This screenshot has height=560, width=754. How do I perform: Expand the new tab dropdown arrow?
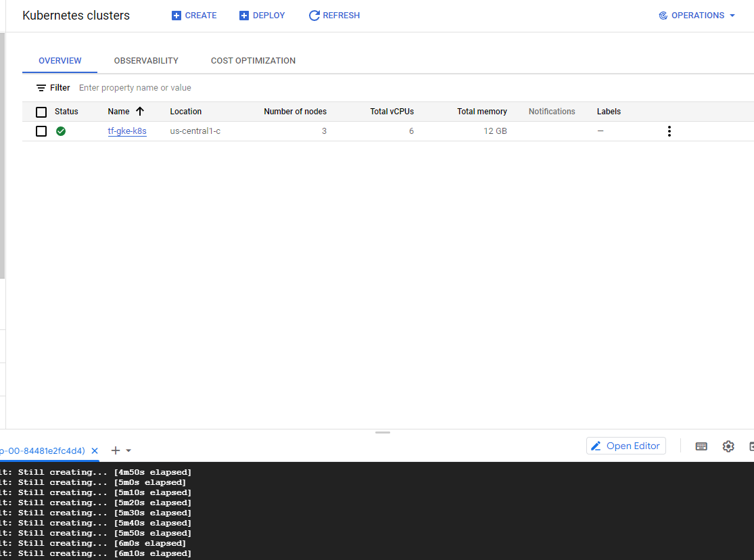(128, 451)
